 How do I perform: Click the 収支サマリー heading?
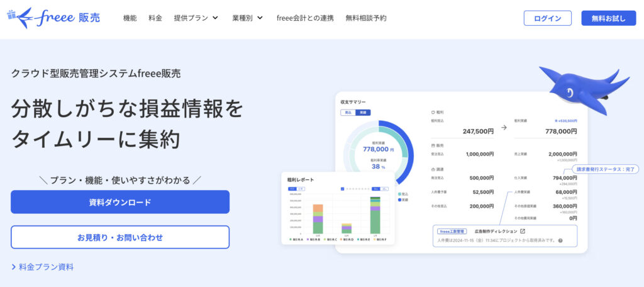(353, 101)
